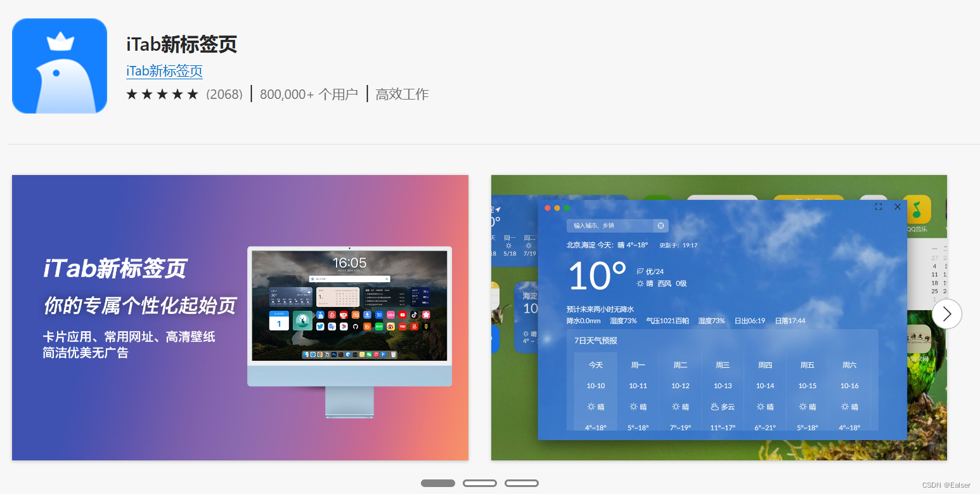Viewport: 980px width, 494px height.
Task: Click the 预计未来两小时无降水 text
Action: point(600,309)
